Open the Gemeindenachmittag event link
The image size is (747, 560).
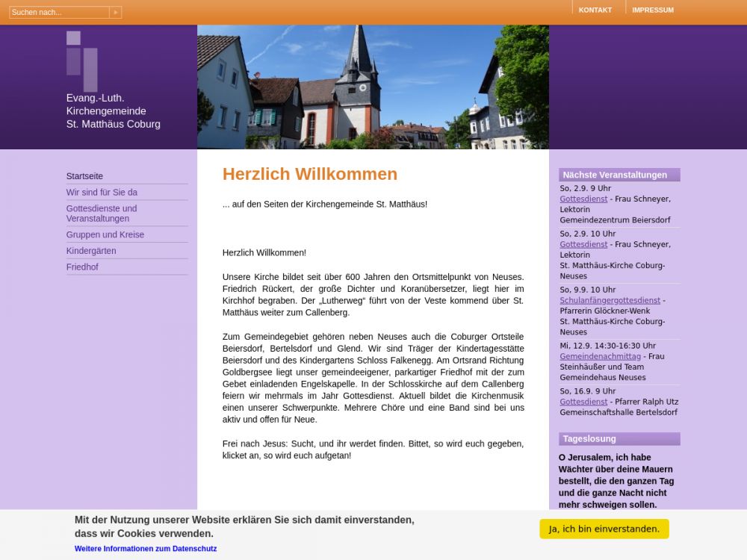pyautogui.click(x=600, y=356)
